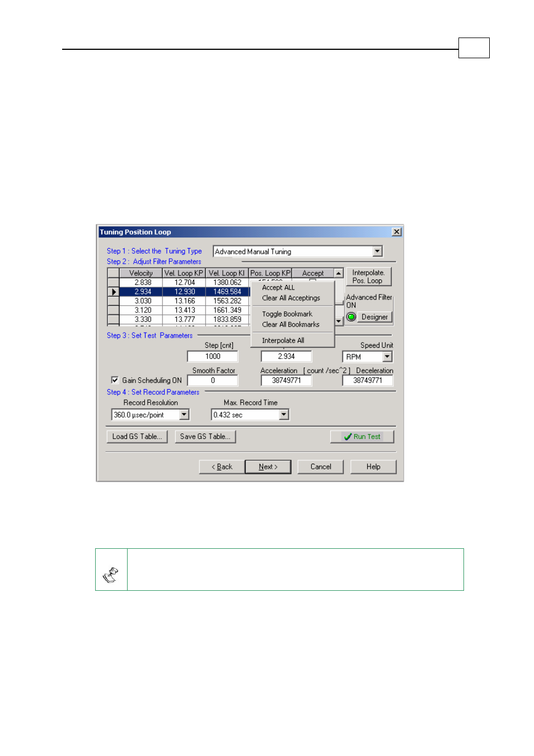Click the gain table scroll down arrow
The width and height of the screenshot is (534, 756).
(x=339, y=321)
